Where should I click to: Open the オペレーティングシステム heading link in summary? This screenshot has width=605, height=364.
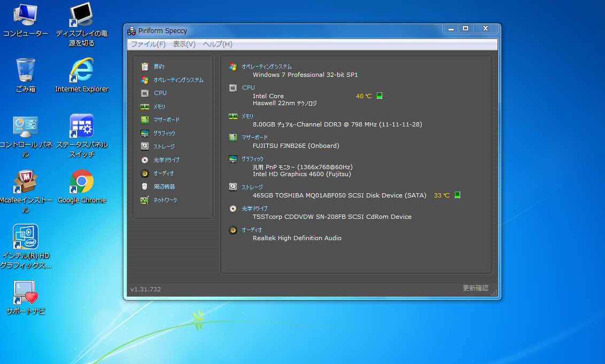tap(267, 67)
